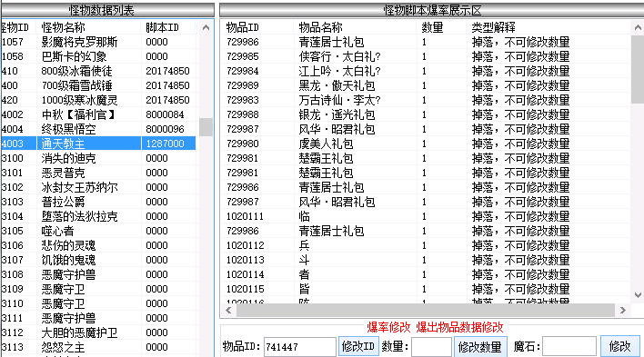Select monster row 饥饿的鬼魂
The image size is (644, 357).
tap(98, 260)
